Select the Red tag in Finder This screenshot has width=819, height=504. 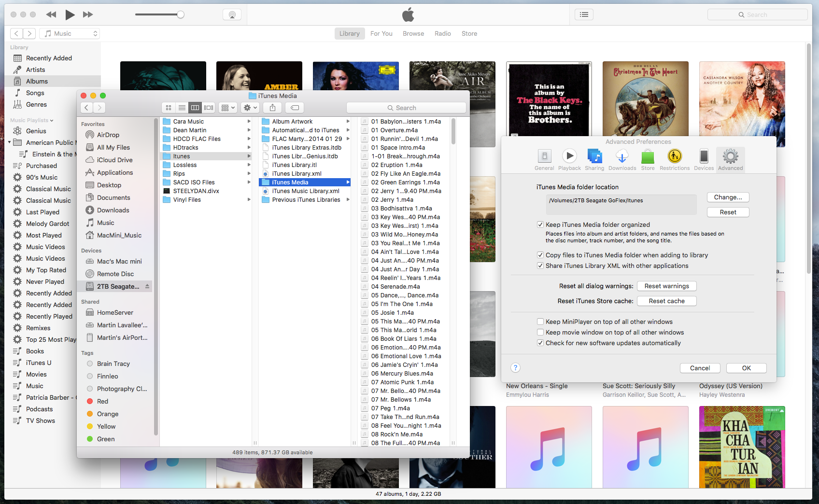(x=102, y=401)
